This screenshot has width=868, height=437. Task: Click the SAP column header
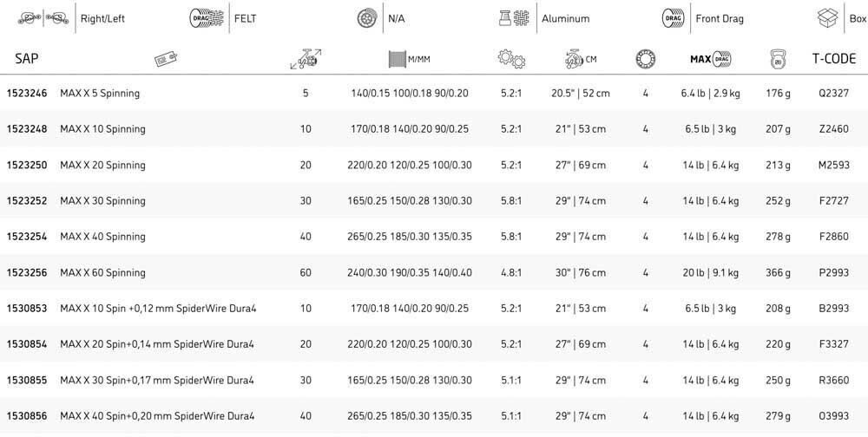(x=27, y=59)
